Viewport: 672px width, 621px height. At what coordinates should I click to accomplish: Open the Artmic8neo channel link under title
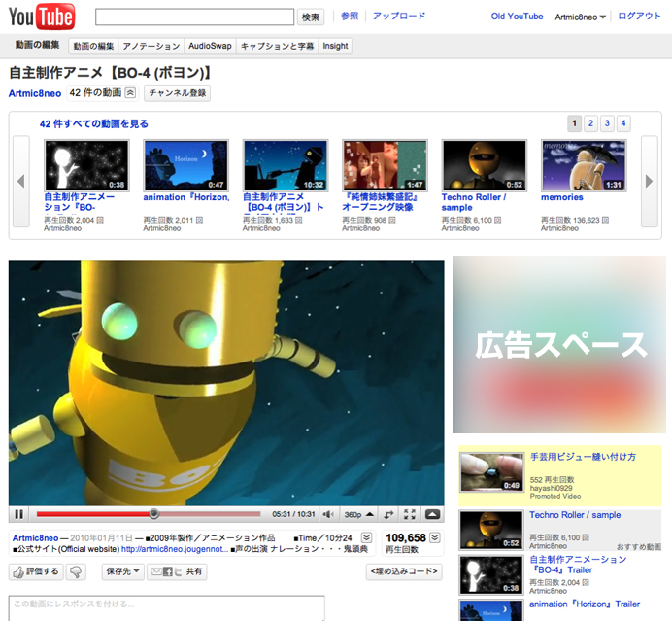pyautogui.click(x=35, y=93)
